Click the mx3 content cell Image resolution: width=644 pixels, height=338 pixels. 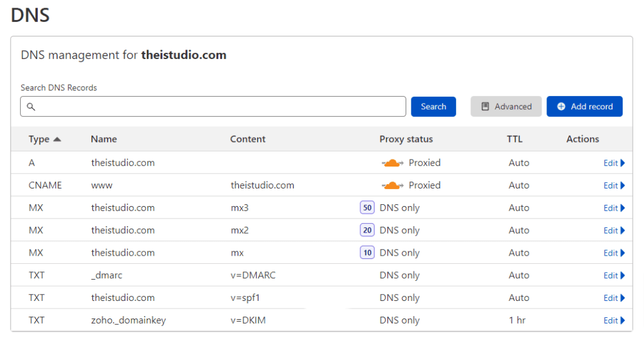point(240,208)
